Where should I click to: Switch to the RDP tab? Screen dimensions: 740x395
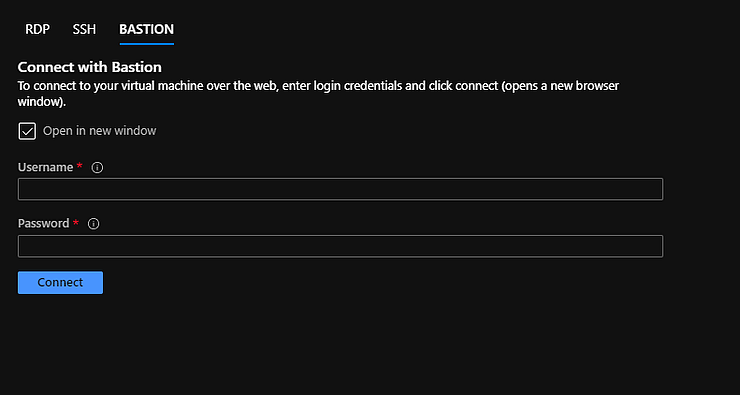pos(37,29)
